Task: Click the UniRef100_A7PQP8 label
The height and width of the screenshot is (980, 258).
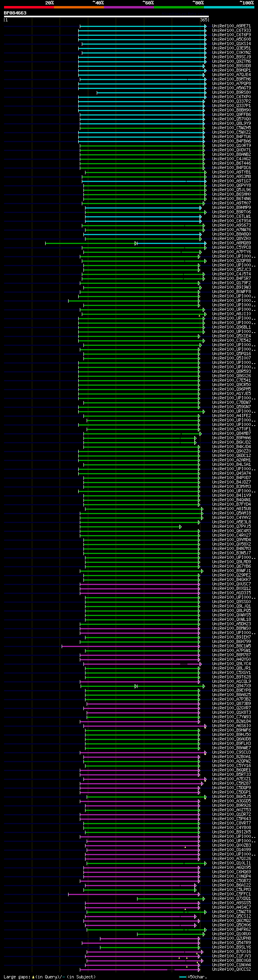Action: pyautogui.click(x=231, y=84)
